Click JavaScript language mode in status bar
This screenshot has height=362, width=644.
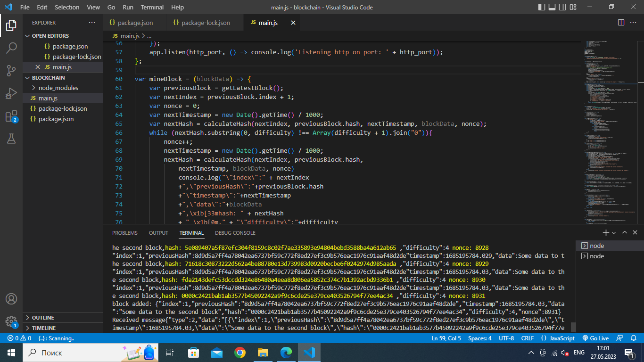pyautogui.click(x=558, y=338)
